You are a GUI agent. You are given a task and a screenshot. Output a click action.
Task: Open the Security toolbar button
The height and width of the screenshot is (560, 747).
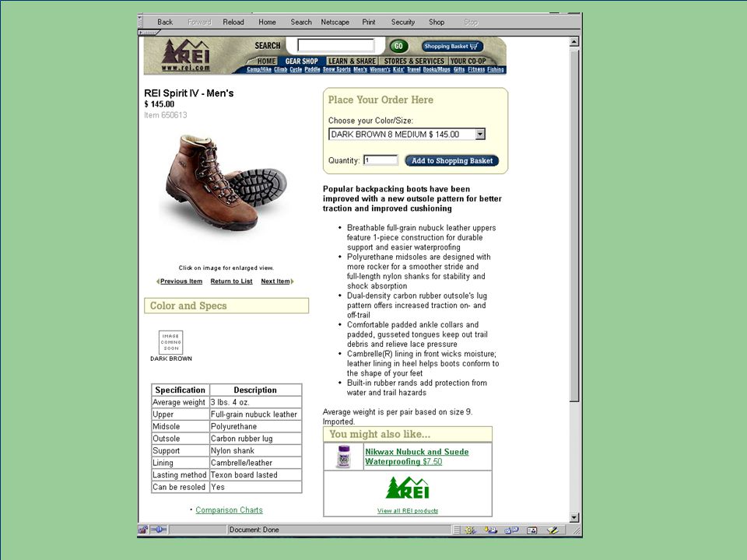[403, 22]
